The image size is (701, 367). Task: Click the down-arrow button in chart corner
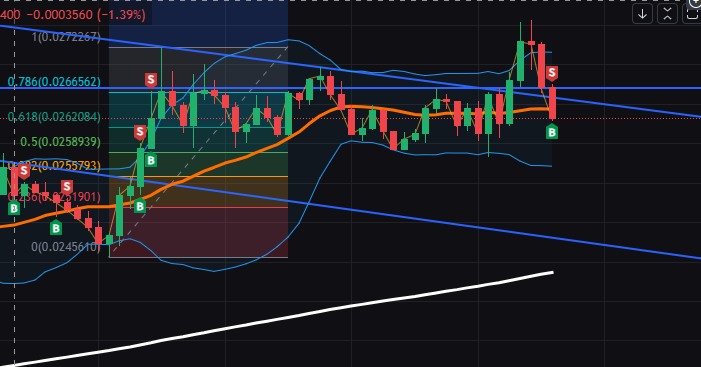pos(642,14)
